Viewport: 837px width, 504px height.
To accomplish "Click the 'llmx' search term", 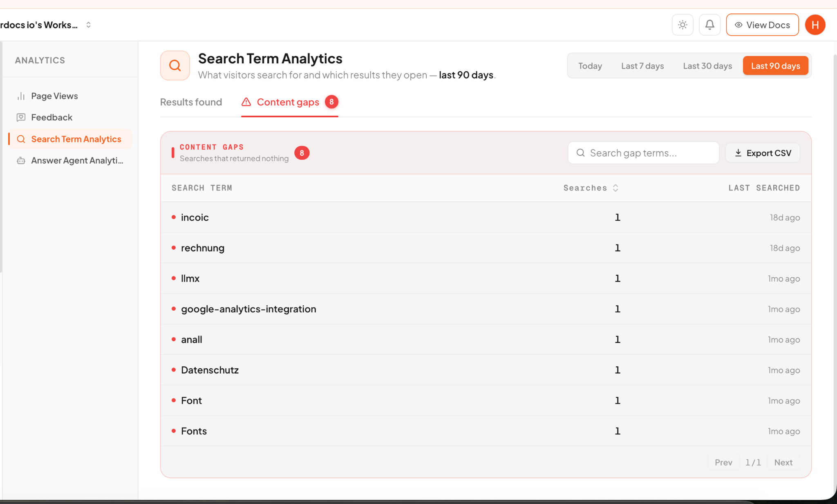I will tap(190, 278).
